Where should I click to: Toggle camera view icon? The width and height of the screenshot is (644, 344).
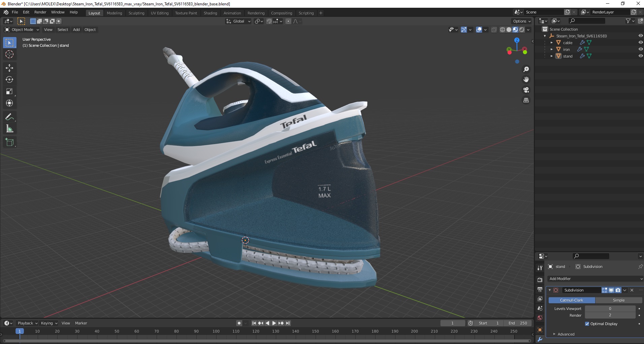(526, 90)
